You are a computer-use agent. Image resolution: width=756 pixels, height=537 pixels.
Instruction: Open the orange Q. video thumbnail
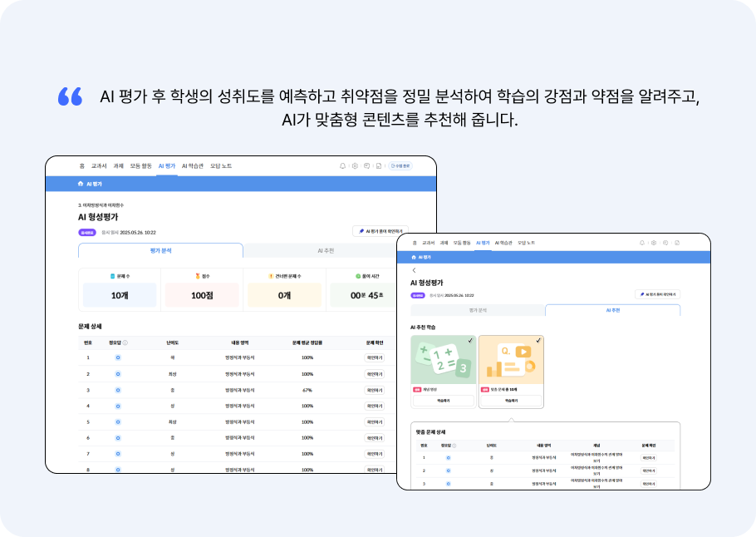(511, 360)
